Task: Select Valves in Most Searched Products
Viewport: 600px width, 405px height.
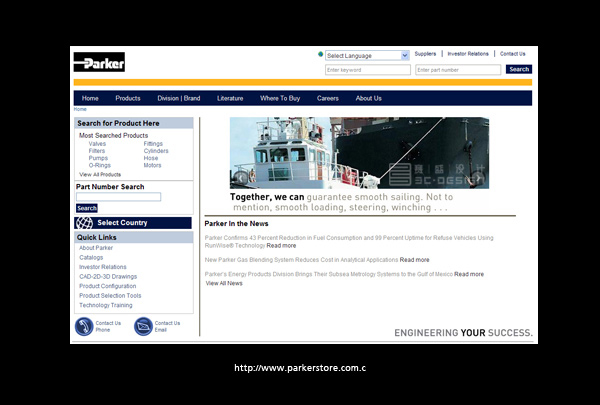Action: point(97,144)
